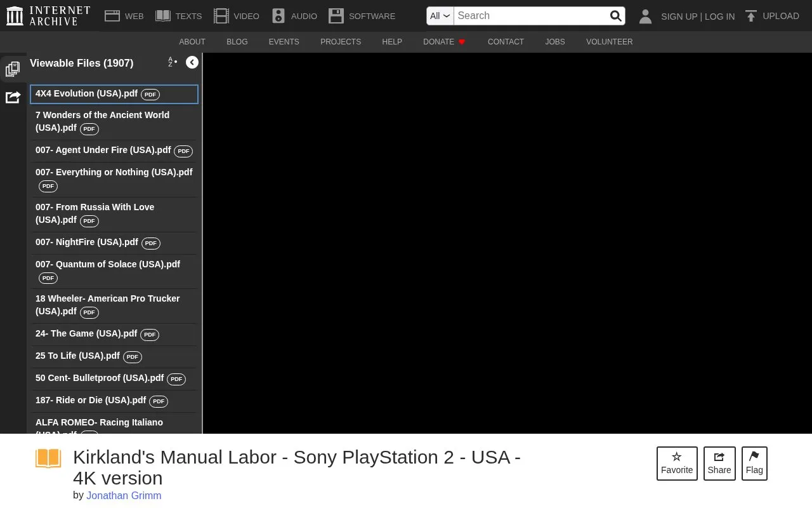Click the Internet Archive logo
Screen dimensions: 812x508
coord(48,16)
